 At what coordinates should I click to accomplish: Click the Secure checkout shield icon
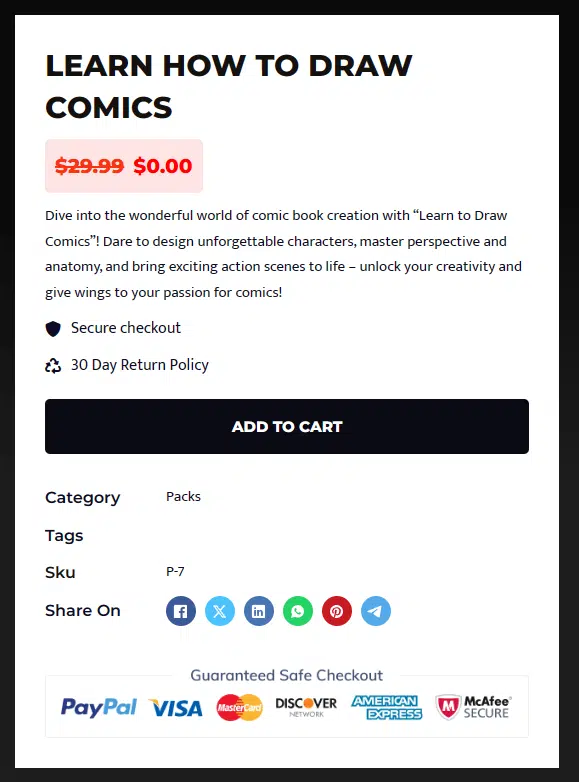(53, 329)
